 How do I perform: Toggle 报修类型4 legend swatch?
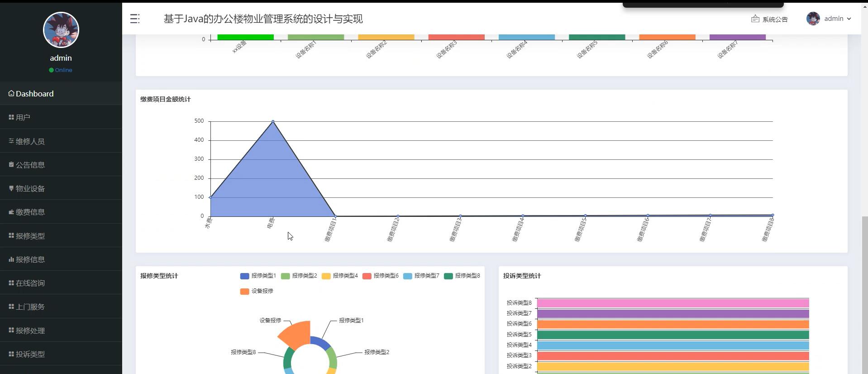pyautogui.click(x=326, y=276)
